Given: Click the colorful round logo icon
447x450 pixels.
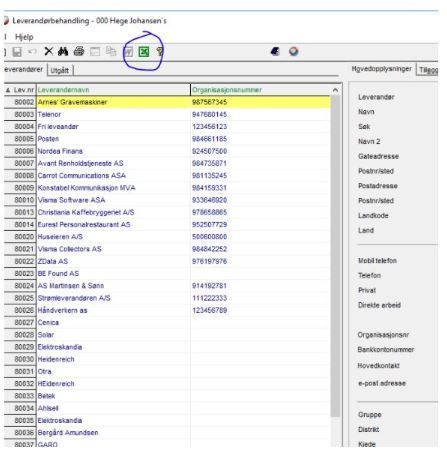Looking at the screenshot, I should tap(294, 51).
